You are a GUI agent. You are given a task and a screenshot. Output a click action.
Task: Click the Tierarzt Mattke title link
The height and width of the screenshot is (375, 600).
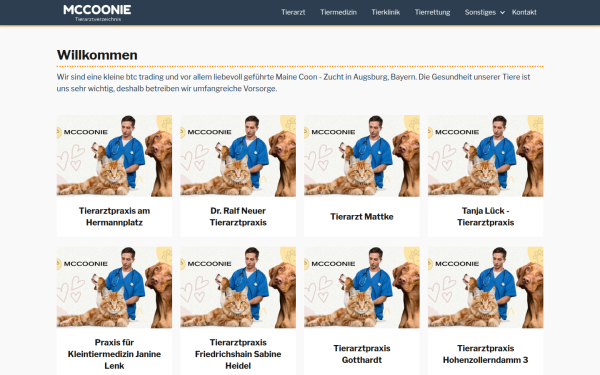[x=362, y=217]
